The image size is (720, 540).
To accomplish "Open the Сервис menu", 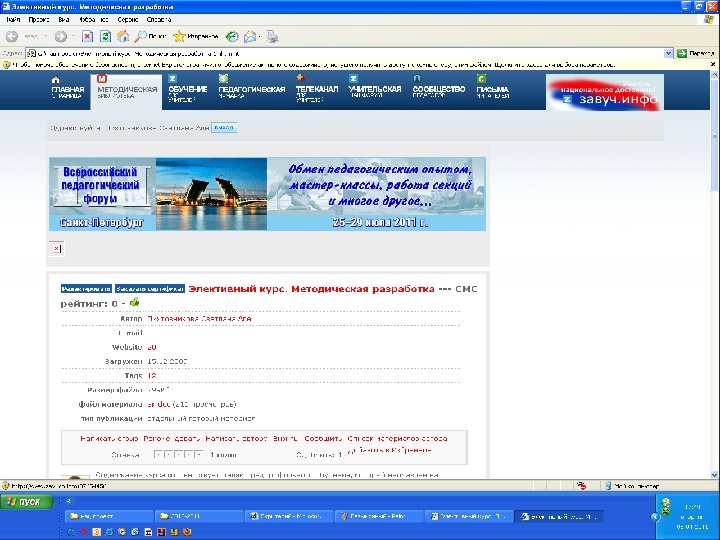I will [128, 20].
